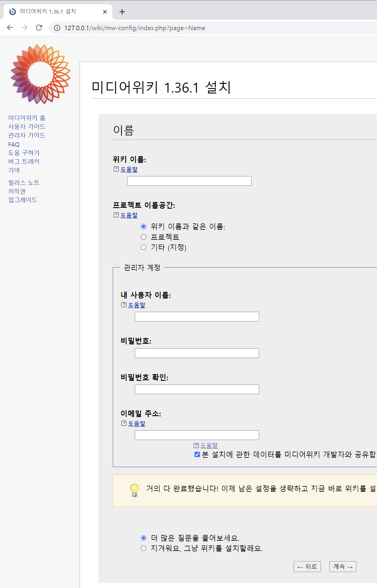Focus the 비밀번호 확인 input field
377x588 pixels.
[x=197, y=389]
